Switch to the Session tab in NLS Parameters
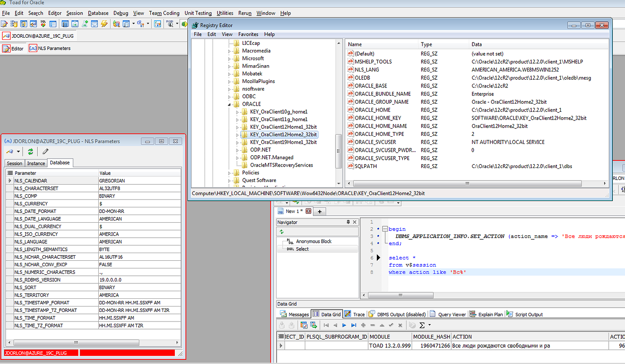This screenshot has height=364, width=625. click(x=14, y=163)
